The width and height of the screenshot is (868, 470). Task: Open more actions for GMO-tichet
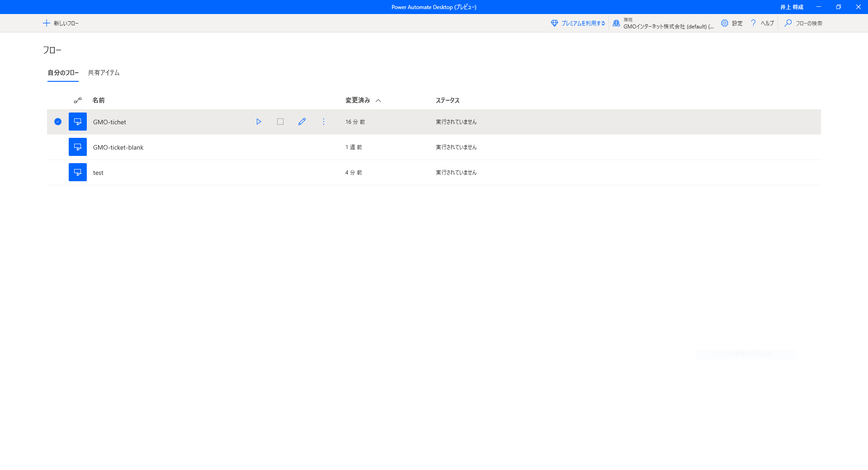click(324, 122)
